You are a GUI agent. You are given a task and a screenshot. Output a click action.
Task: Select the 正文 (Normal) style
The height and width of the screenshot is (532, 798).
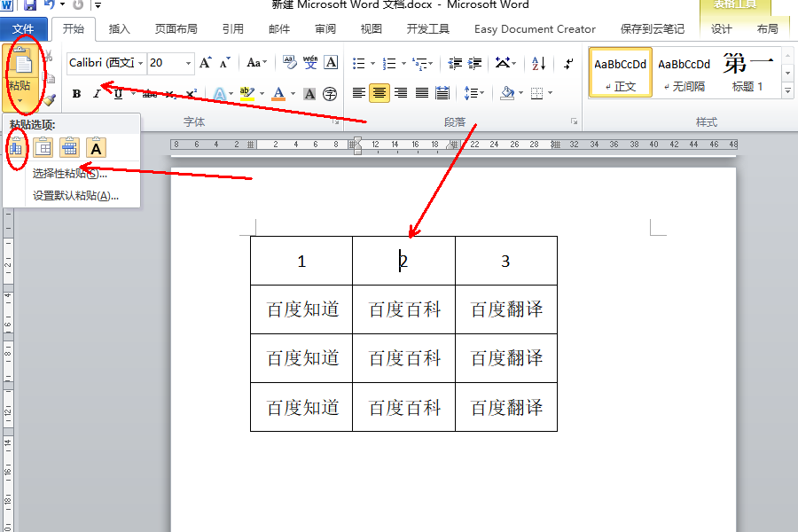click(x=621, y=73)
